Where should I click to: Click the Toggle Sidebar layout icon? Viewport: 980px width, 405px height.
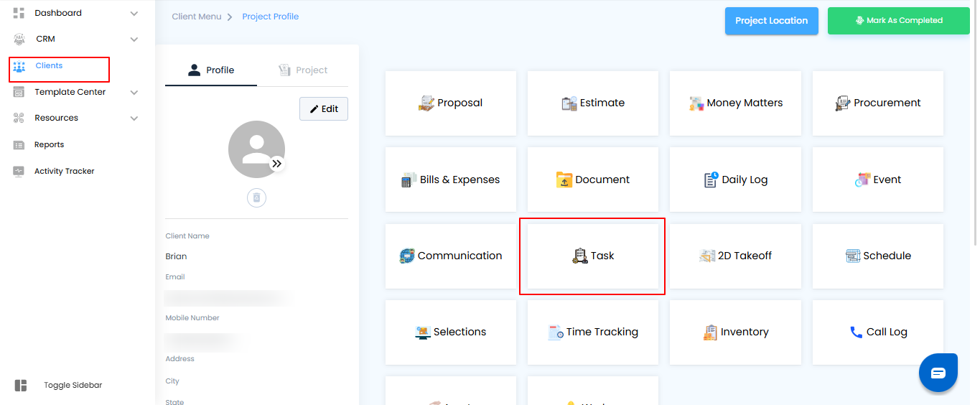21,386
